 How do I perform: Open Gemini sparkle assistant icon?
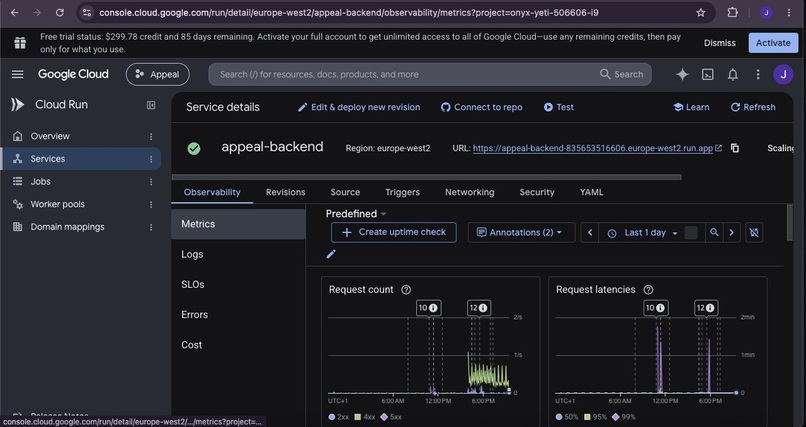[x=682, y=75]
